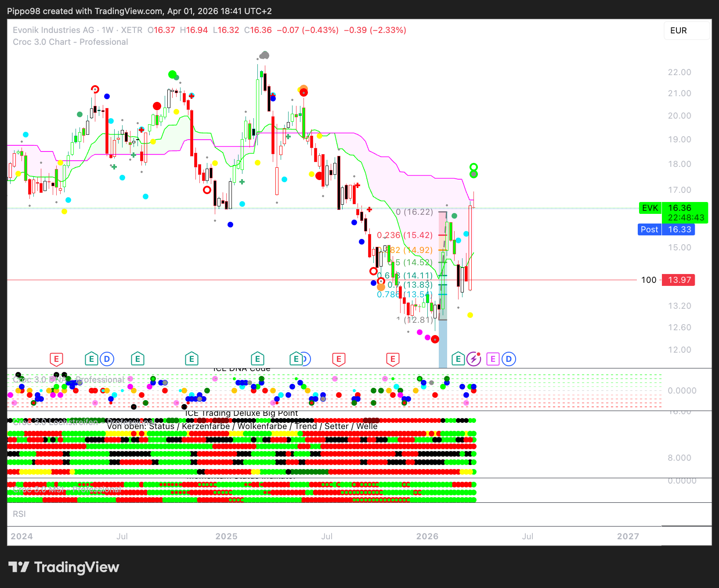Click the green E earnings marker just before 2025
Viewport: 719px width, 588px height.
[191, 359]
